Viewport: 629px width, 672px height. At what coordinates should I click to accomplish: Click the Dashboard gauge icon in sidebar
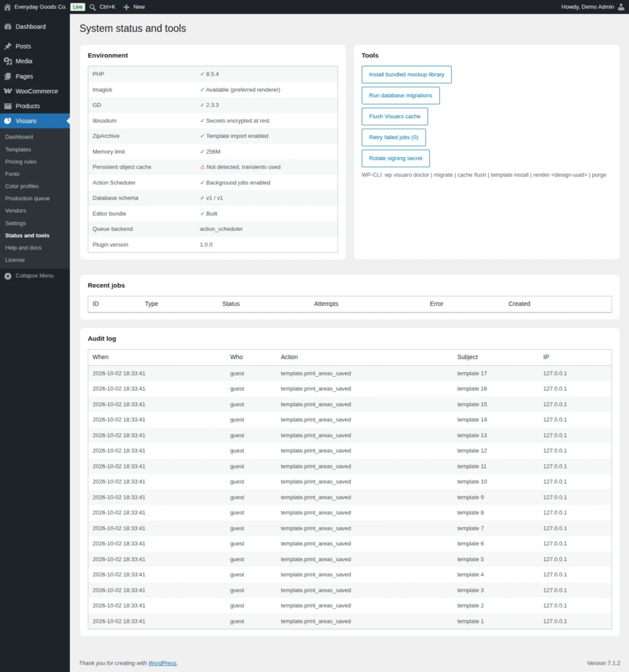pyautogui.click(x=8, y=26)
